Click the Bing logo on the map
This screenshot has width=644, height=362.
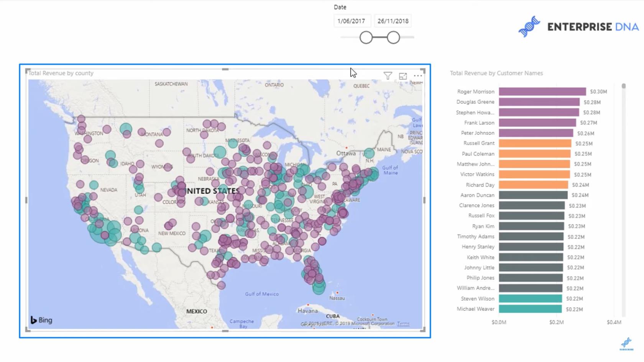(41, 320)
